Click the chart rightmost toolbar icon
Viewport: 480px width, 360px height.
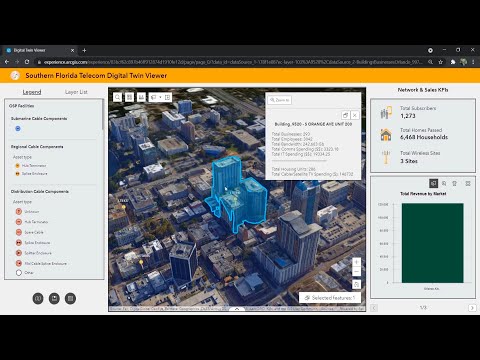(x=468, y=183)
